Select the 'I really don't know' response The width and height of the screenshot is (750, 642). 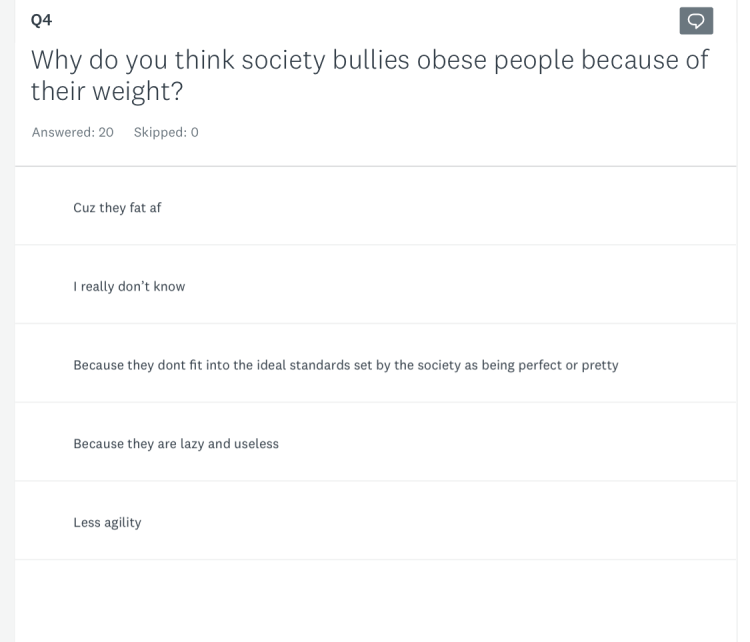(x=129, y=287)
